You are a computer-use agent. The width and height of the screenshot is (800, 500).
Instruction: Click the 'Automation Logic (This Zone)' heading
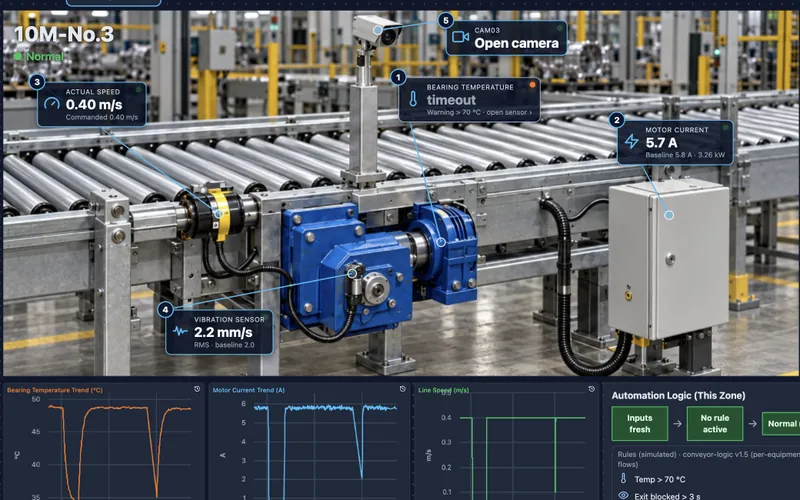click(678, 395)
